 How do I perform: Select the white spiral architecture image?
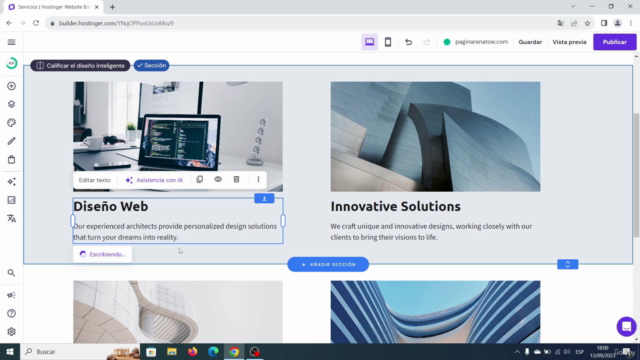pyautogui.click(x=178, y=311)
